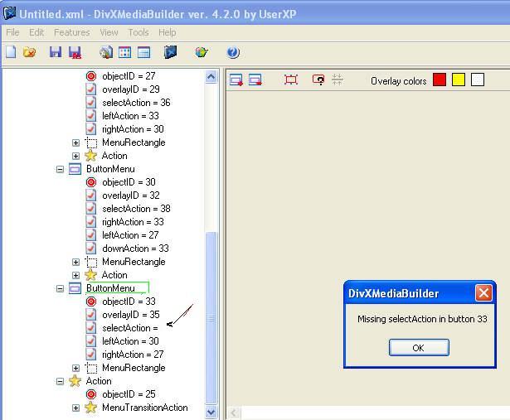The width and height of the screenshot is (510, 420).
Task: Select objectID = 25 tree item
Action: tap(129, 394)
